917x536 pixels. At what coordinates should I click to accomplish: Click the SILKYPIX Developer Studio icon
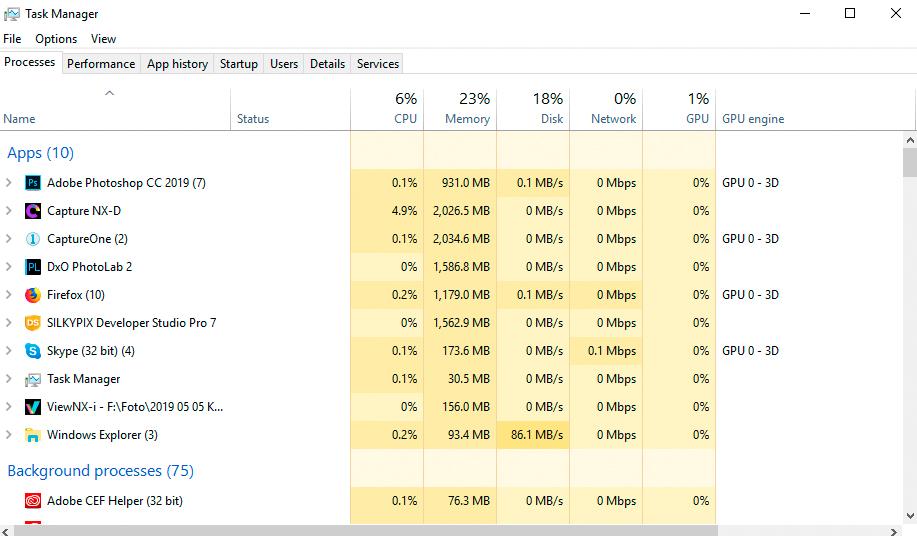(x=33, y=323)
